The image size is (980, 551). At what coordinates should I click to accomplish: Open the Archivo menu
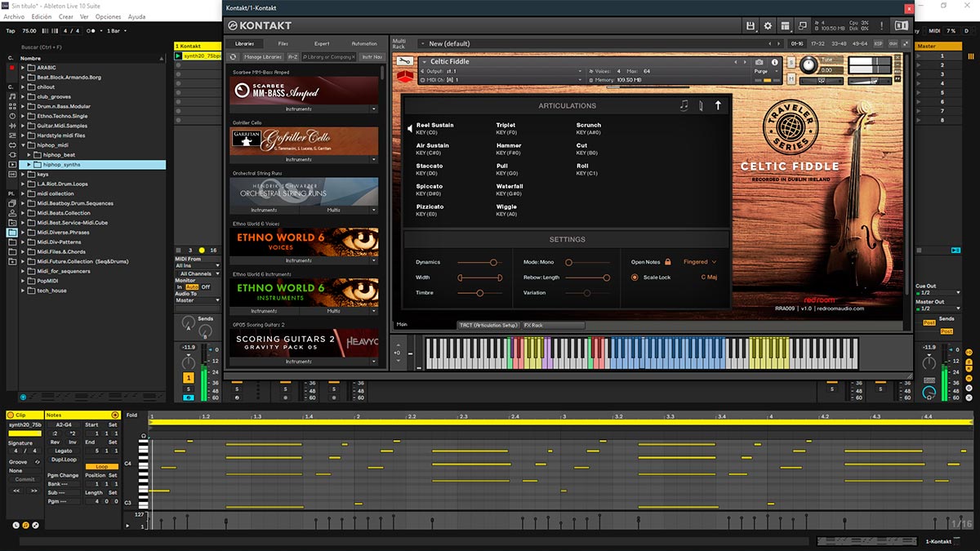14,16
